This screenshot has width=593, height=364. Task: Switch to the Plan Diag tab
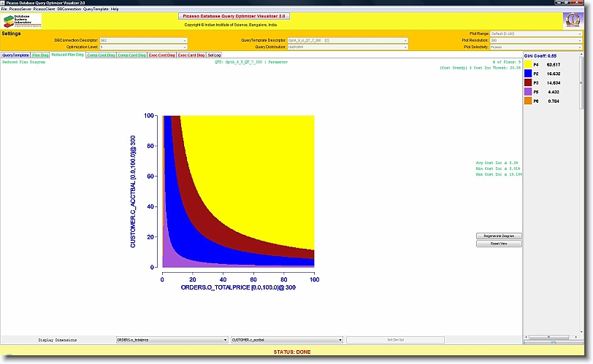click(x=40, y=55)
